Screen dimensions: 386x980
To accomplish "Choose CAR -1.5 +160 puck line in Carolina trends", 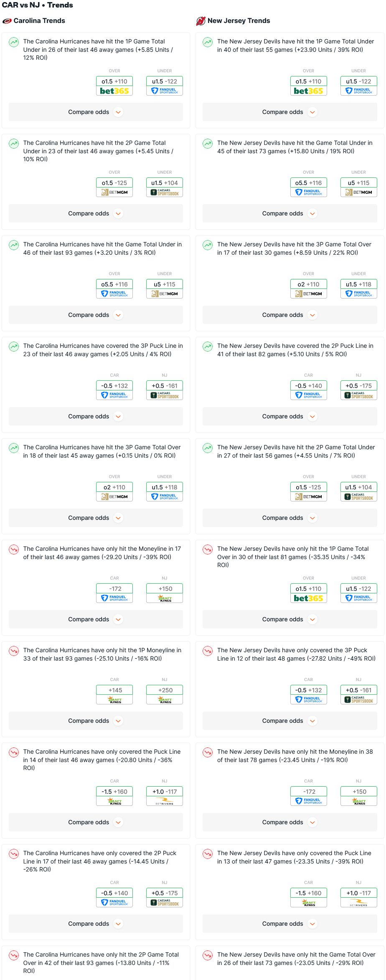I will click(114, 792).
